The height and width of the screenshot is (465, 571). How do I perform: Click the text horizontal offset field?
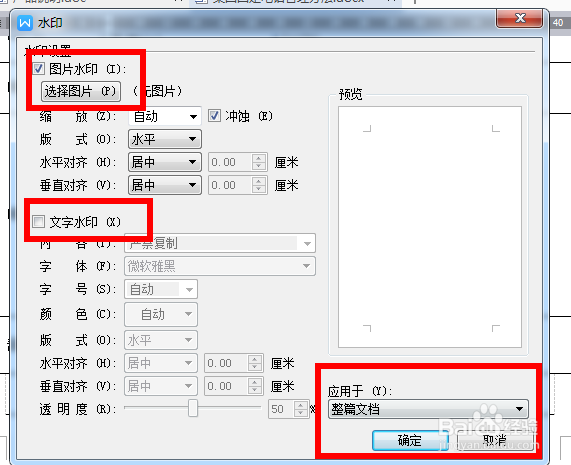[226, 363]
